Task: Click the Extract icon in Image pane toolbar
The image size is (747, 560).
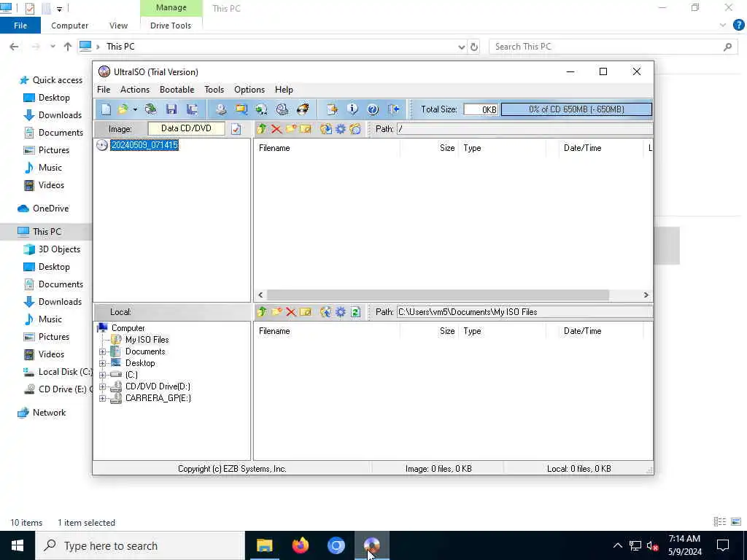Action: click(x=326, y=129)
